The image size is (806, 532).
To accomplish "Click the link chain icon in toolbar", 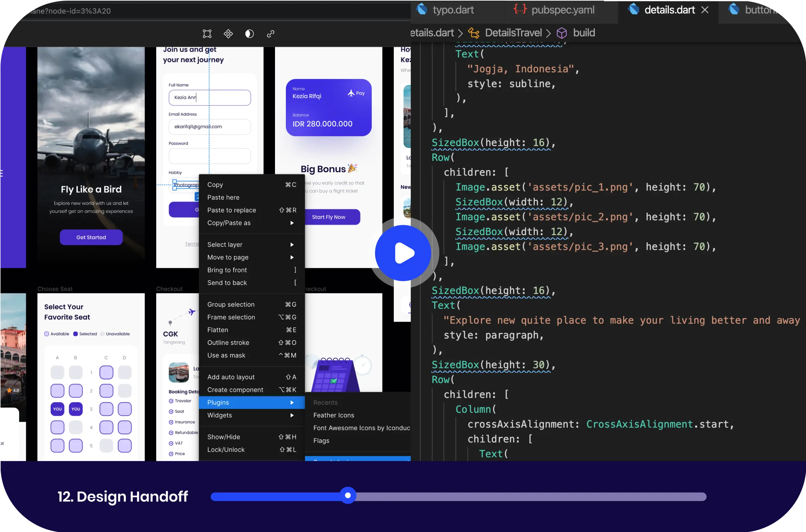I will click(271, 34).
